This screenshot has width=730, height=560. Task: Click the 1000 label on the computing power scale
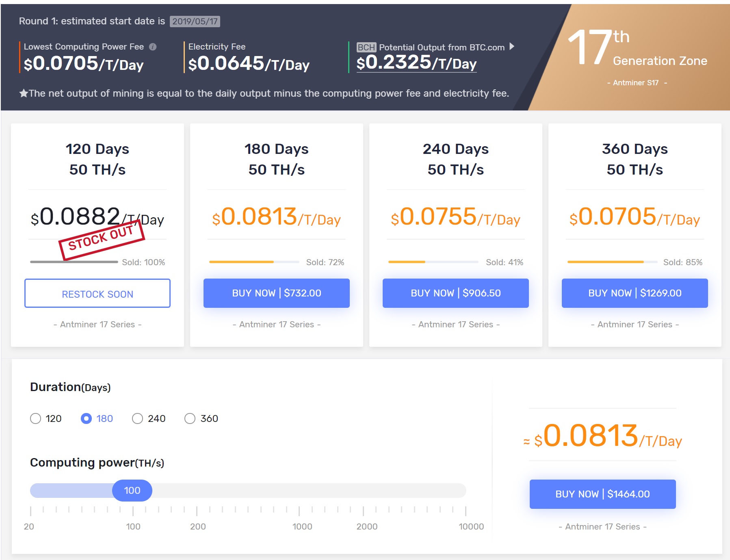click(x=302, y=527)
